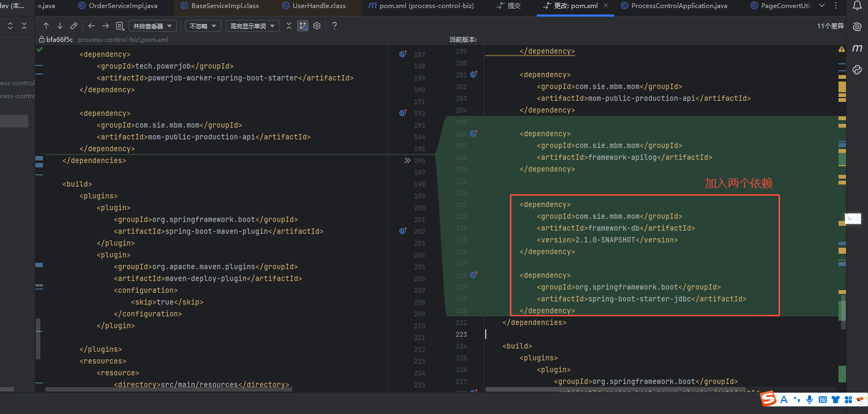Viewport: 868px width, 414px height.
Task: Switch to OrderServiceImpl.java tab
Action: pos(123,6)
